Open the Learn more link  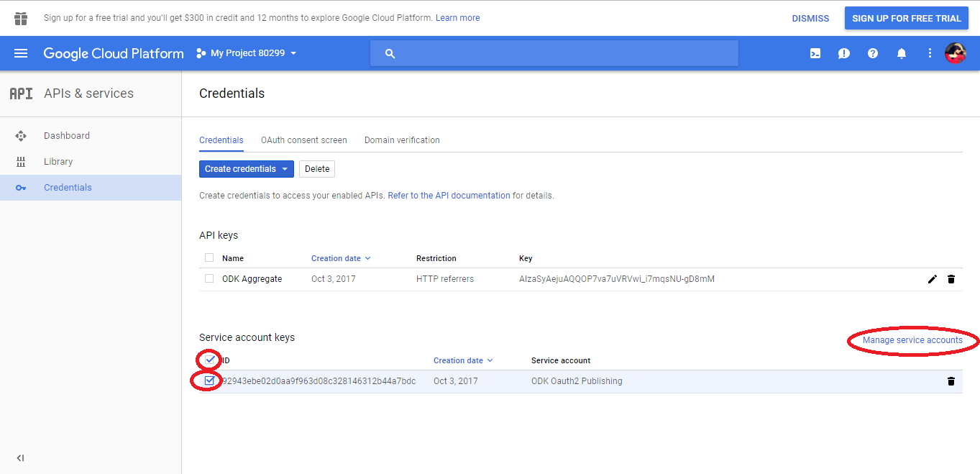point(457,18)
